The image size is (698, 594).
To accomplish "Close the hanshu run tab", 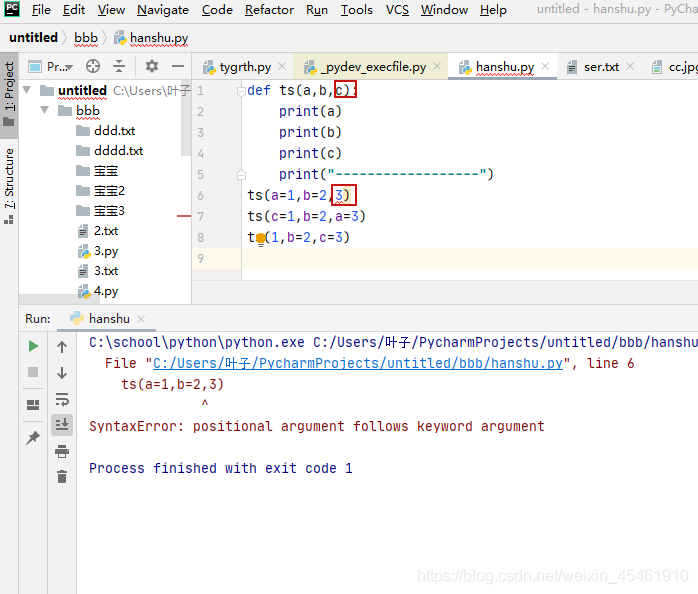I will 141,319.
